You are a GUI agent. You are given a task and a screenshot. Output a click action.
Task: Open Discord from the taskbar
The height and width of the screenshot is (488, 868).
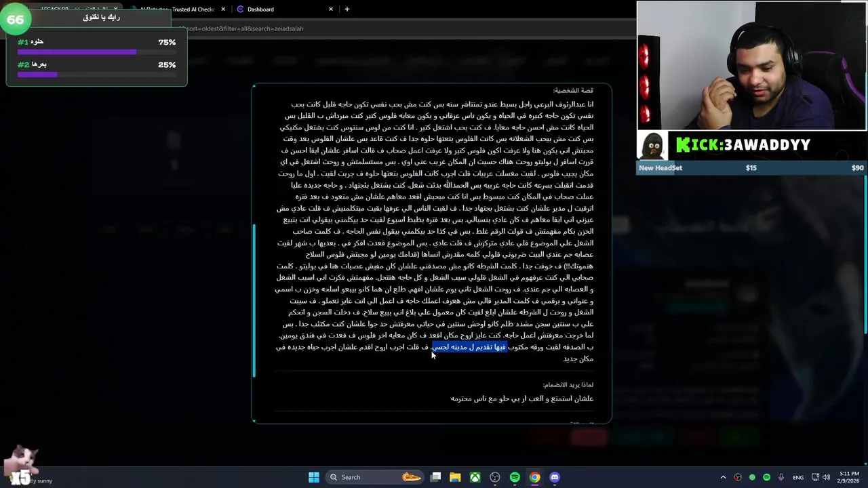555,477
